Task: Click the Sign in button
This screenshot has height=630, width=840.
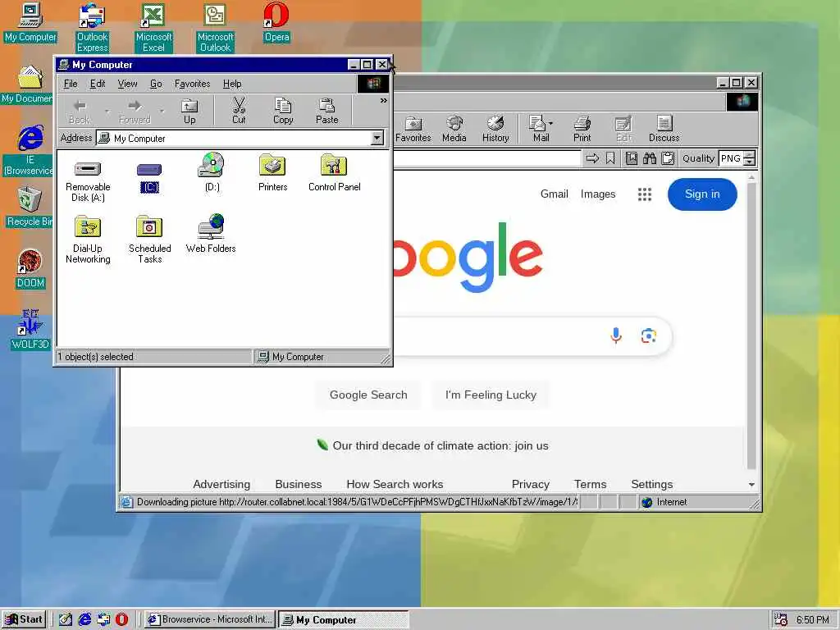Action: pyautogui.click(x=702, y=194)
